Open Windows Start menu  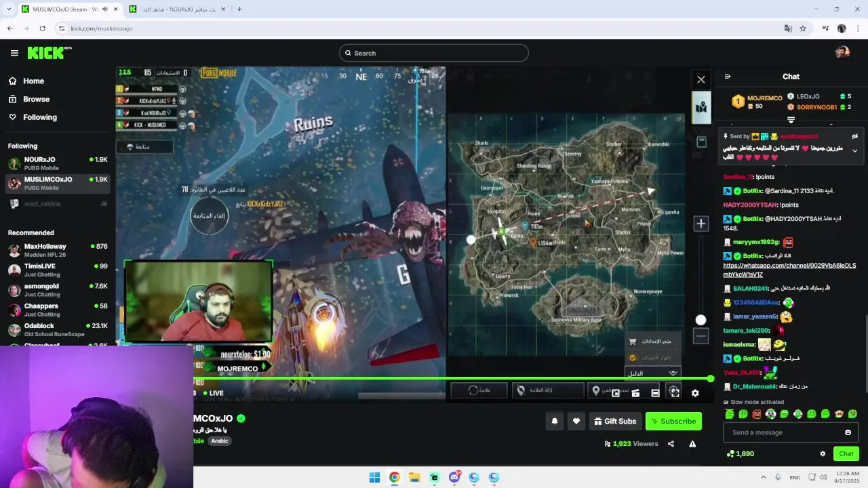[374, 477]
